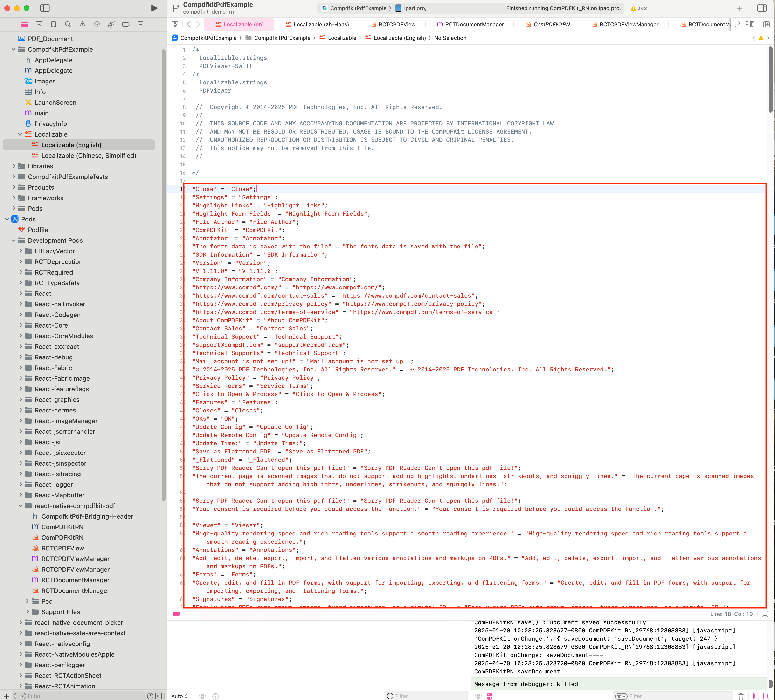Image resolution: width=775 pixels, height=700 pixels.
Task: Open the Source Control navigator icon
Action: pyautogui.click(x=39, y=24)
